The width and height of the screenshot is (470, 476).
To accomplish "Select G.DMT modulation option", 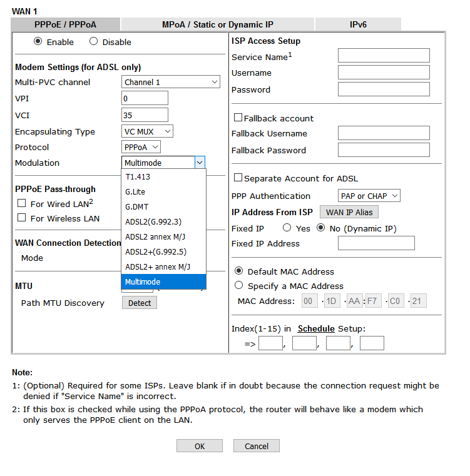I will click(x=137, y=206).
